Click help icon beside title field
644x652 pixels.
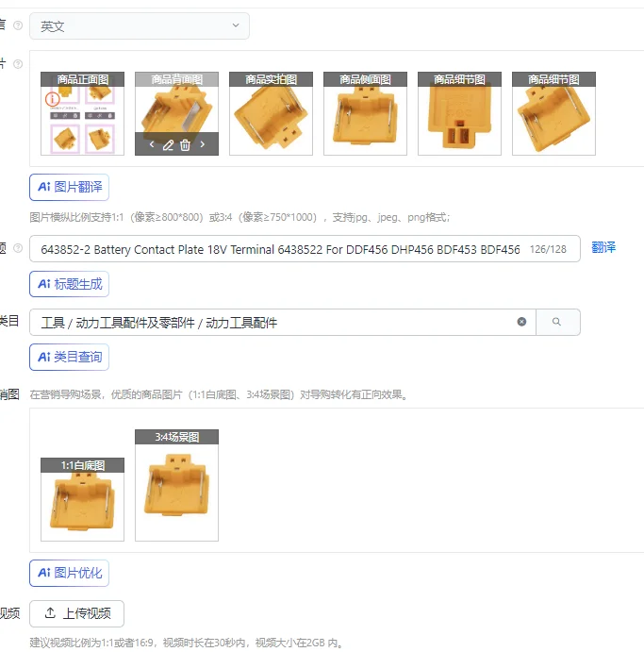pyautogui.click(x=18, y=248)
